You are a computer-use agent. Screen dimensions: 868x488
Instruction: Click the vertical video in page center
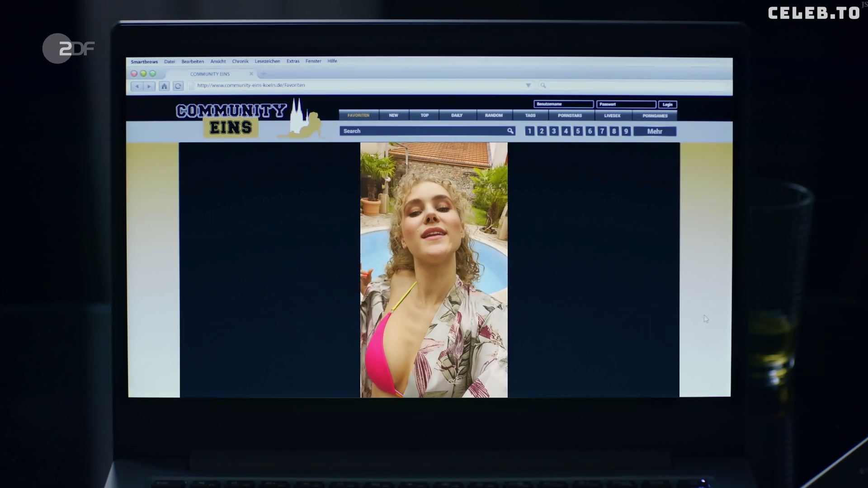click(x=434, y=270)
